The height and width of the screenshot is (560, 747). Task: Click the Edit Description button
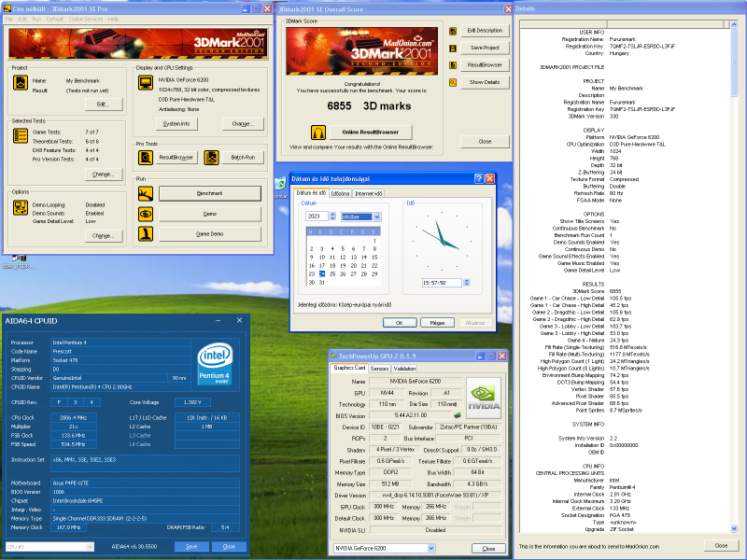coord(485,31)
